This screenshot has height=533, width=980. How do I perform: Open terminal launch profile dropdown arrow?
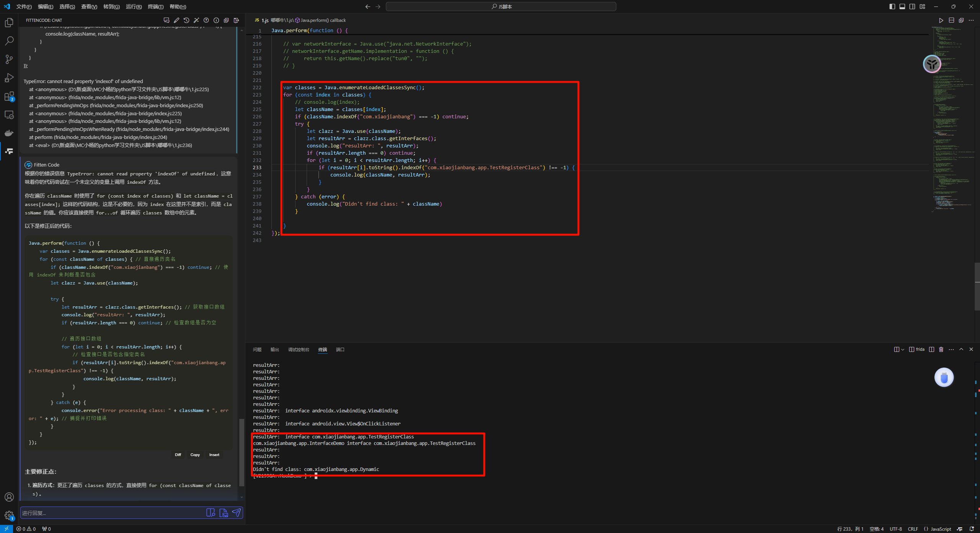click(x=903, y=349)
